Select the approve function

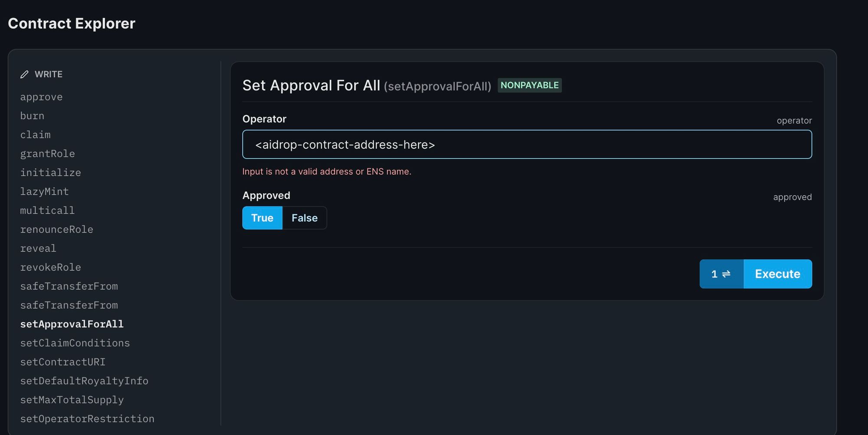[41, 97]
